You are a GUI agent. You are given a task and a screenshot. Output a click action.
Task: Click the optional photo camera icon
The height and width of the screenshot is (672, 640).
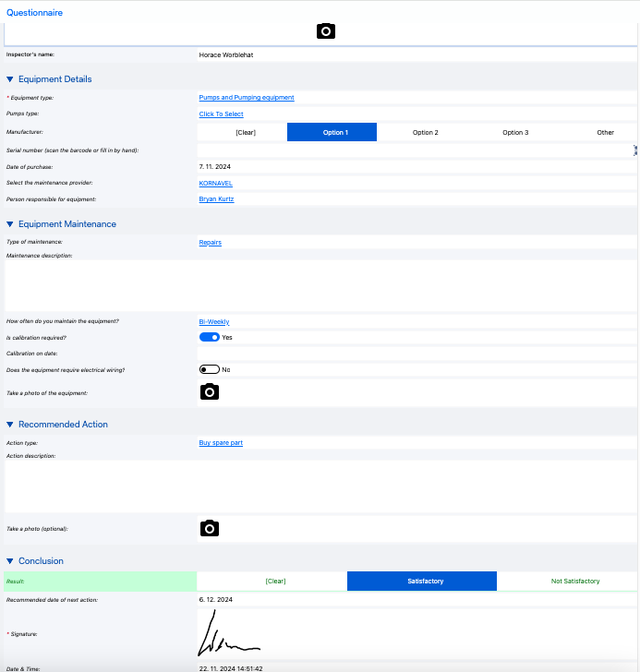210,528
